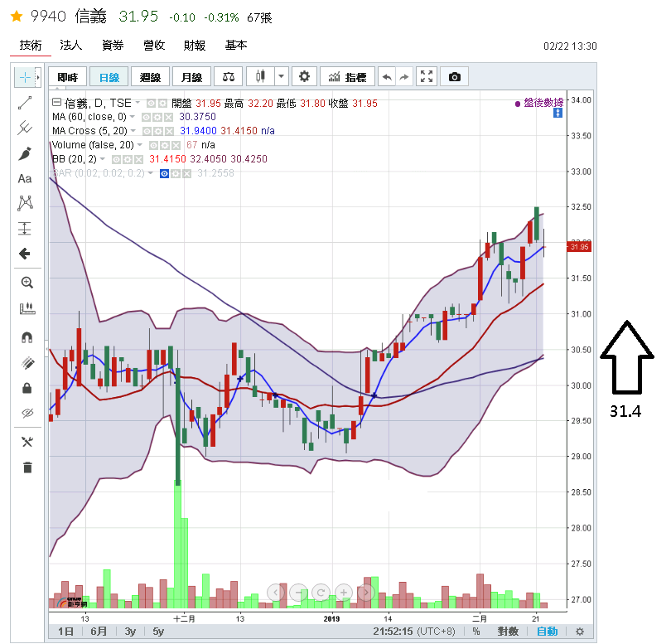The height and width of the screenshot is (644, 671).
Task: Set range to 5y
Action: (x=158, y=632)
